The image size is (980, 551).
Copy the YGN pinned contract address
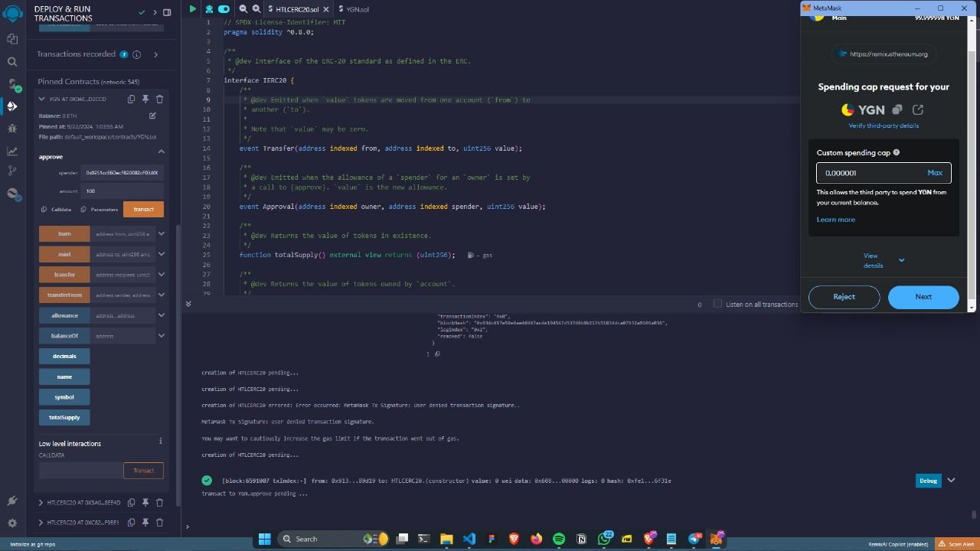click(x=131, y=99)
